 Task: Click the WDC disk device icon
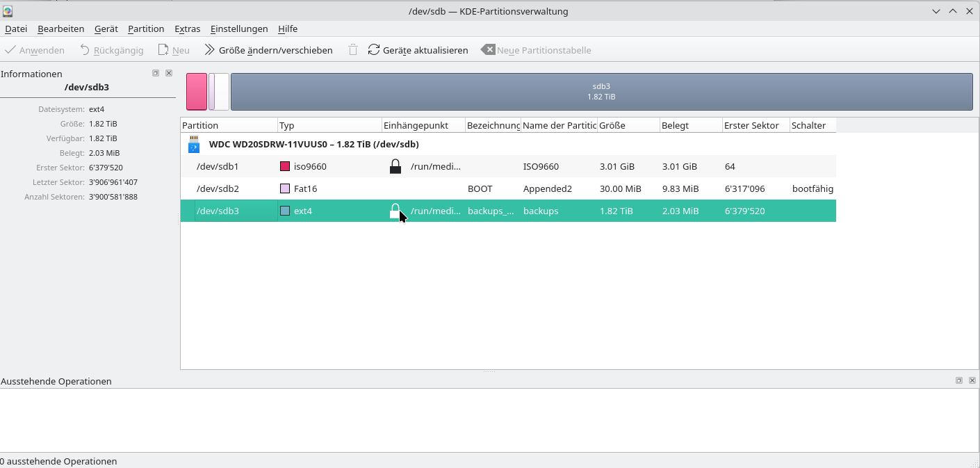(194, 145)
